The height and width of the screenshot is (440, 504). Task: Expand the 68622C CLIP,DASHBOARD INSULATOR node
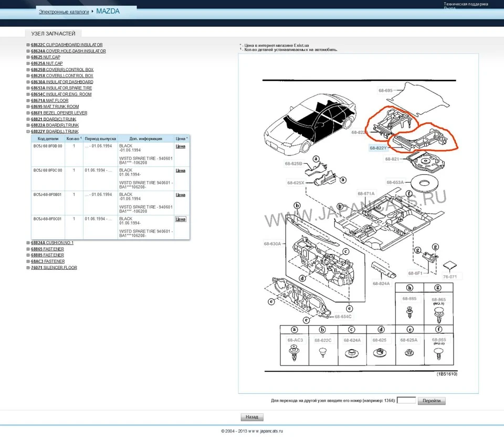(28, 45)
